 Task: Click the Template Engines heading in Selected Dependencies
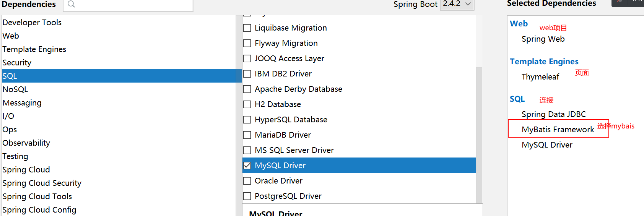(544, 62)
